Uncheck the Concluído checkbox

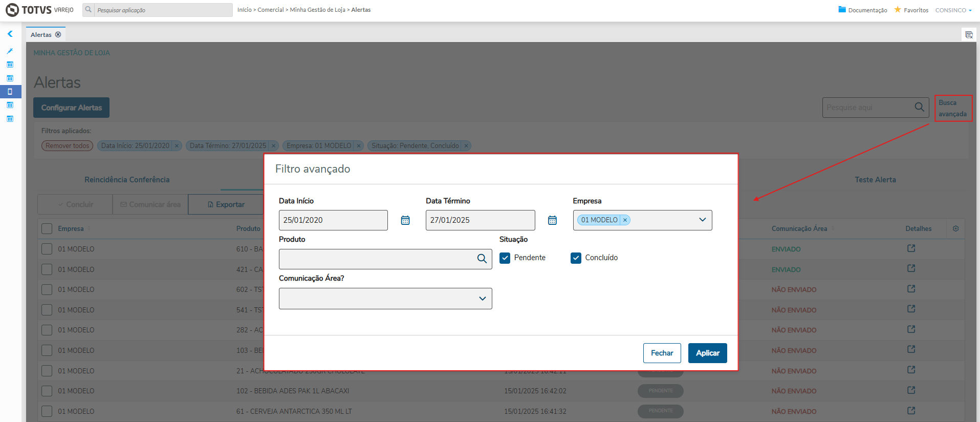click(576, 258)
